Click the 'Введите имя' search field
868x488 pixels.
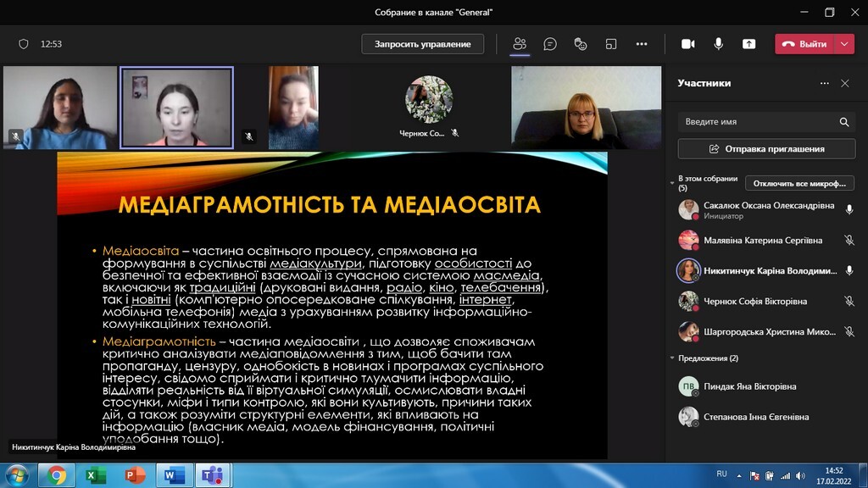pyautogui.click(x=754, y=122)
